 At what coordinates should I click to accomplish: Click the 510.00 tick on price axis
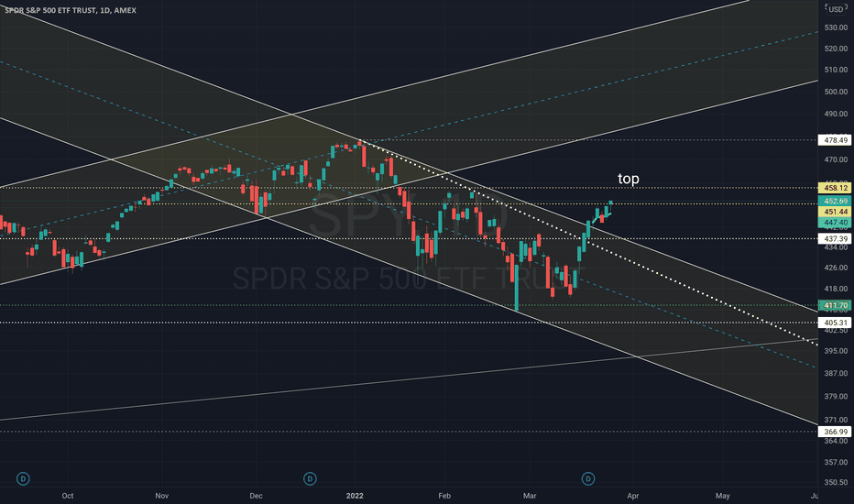click(836, 70)
